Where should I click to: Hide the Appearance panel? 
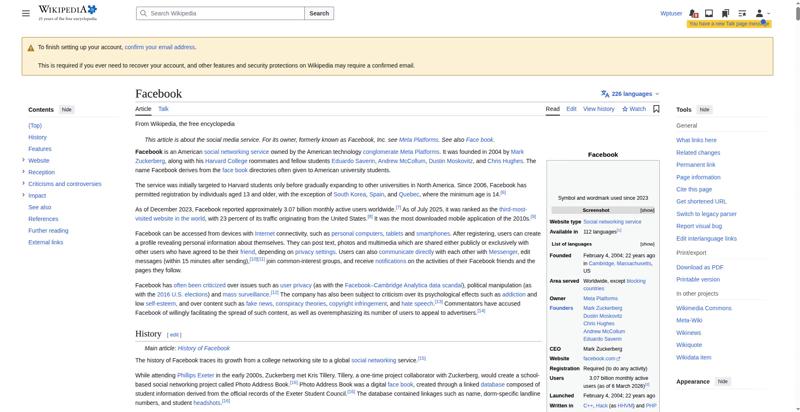pos(722,381)
